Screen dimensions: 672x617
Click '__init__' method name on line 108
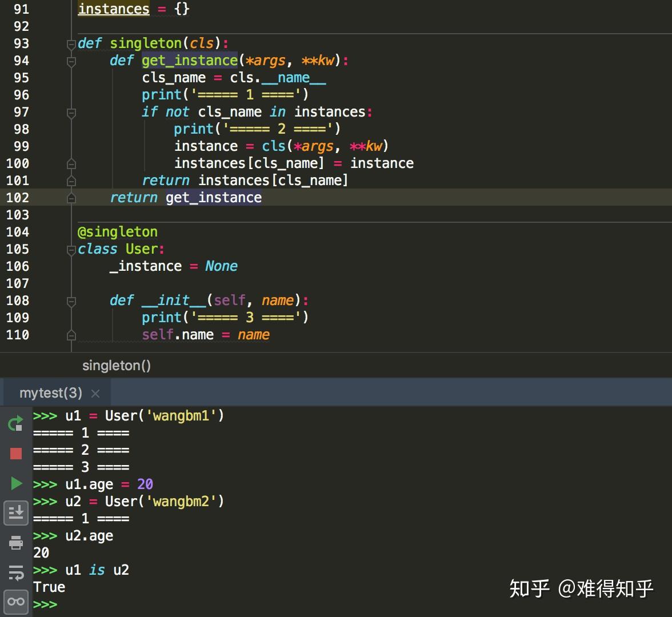174,301
